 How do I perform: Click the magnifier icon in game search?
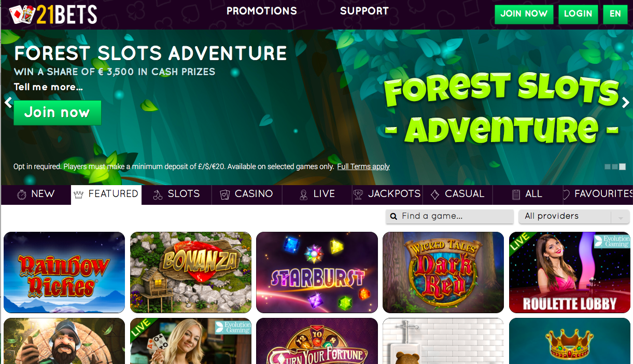coord(393,217)
